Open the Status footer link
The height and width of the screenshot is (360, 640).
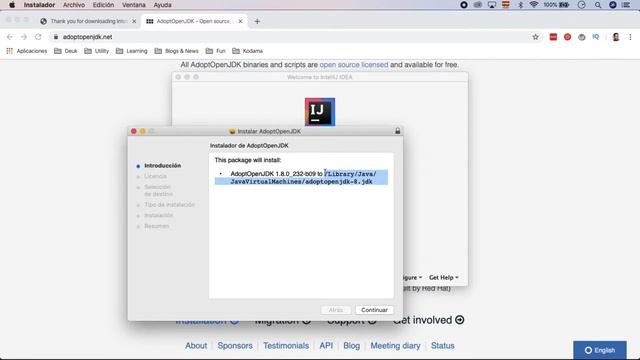(442, 346)
